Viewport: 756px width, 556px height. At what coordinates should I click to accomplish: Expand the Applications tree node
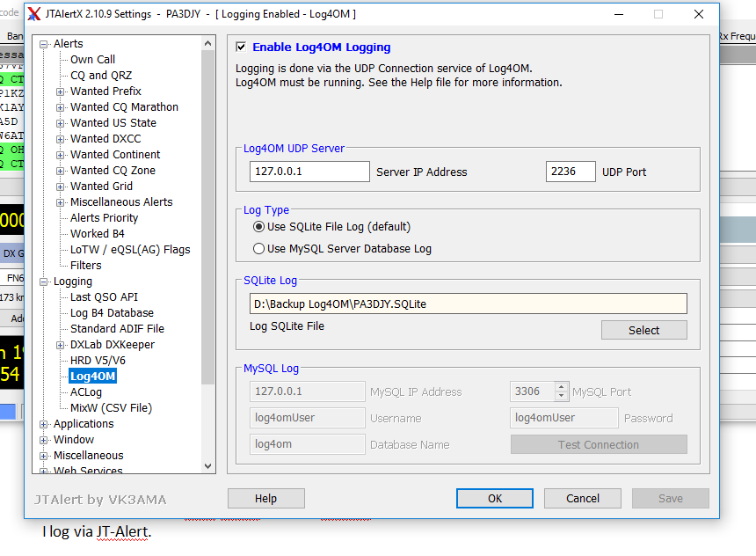[43, 424]
